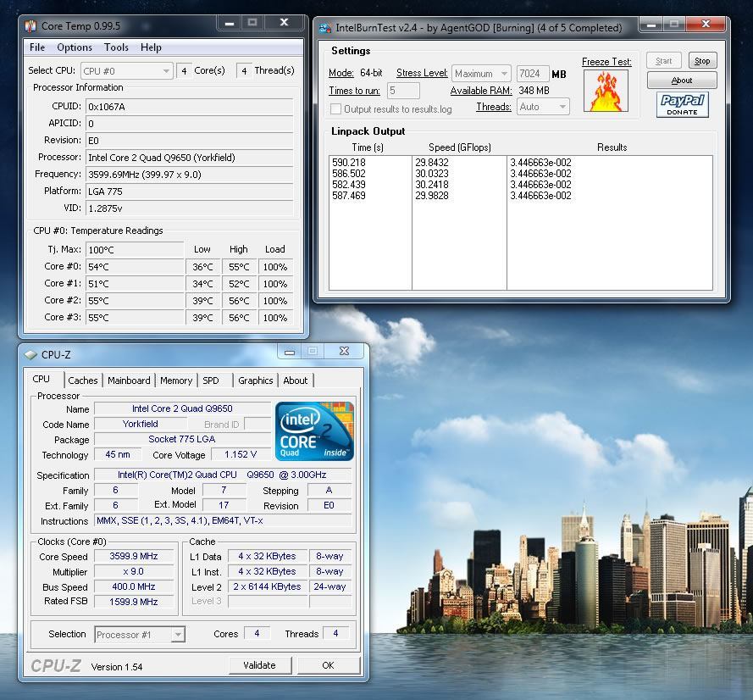753x700 pixels.
Task: Click the Technology 45 nm value
Action: pyautogui.click(x=118, y=454)
